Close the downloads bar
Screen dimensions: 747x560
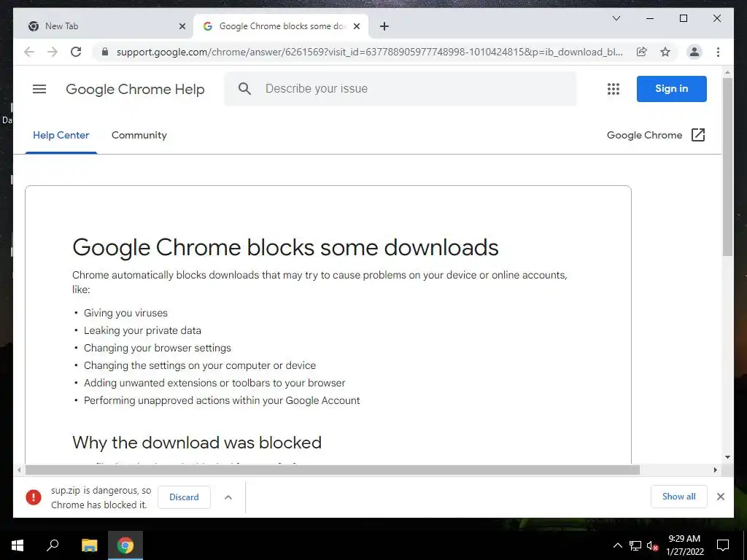click(x=720, y=497)
